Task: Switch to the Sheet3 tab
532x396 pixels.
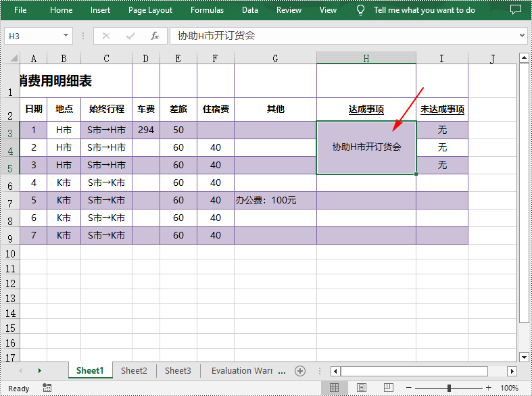Action: tap(178, 370)
